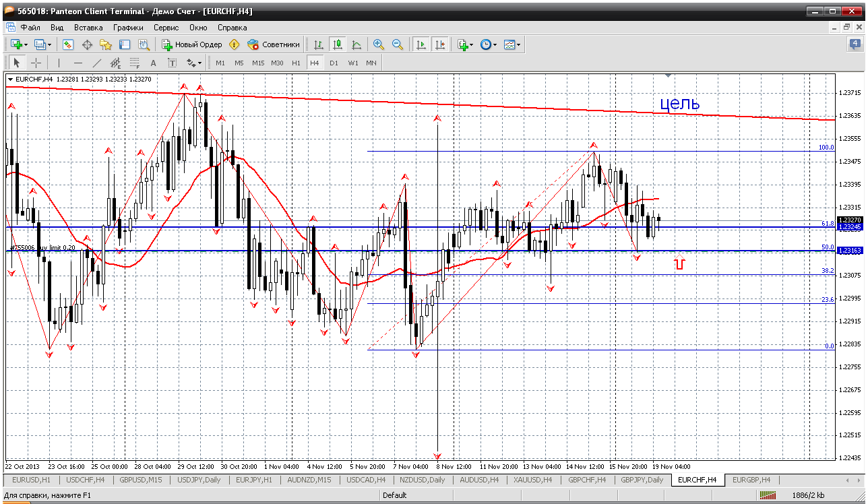Image resolution: width=868 pixels, height=504 pixels.
Task: Open the Profiles toolbar icon
Action: tap(39, 44)
